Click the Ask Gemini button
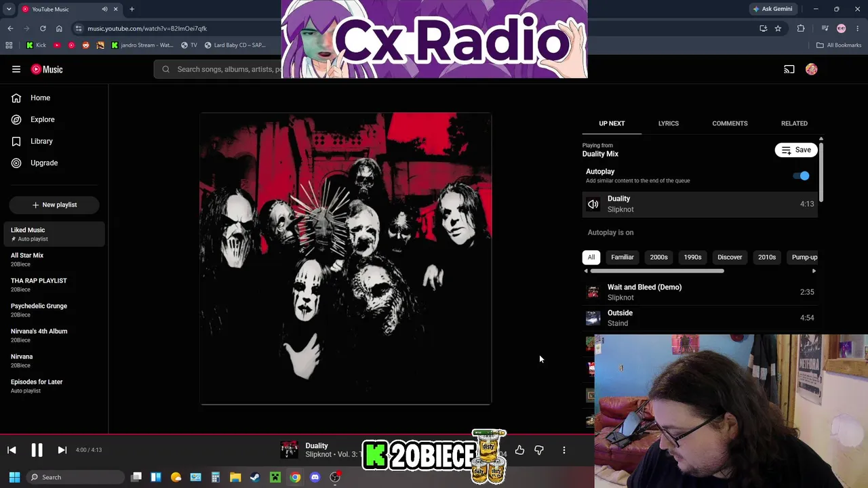 click(772, 9)
